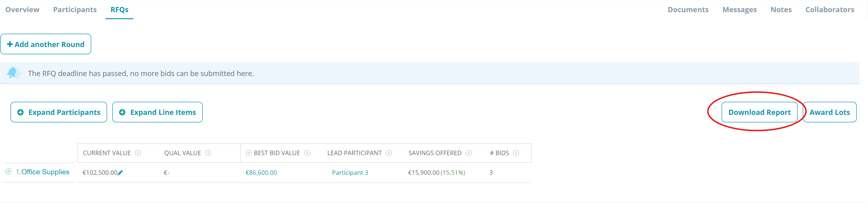Click the info icon next to Lead Participant
The height and width of the screenshot is (208, 868).
[x=389, y=153]
